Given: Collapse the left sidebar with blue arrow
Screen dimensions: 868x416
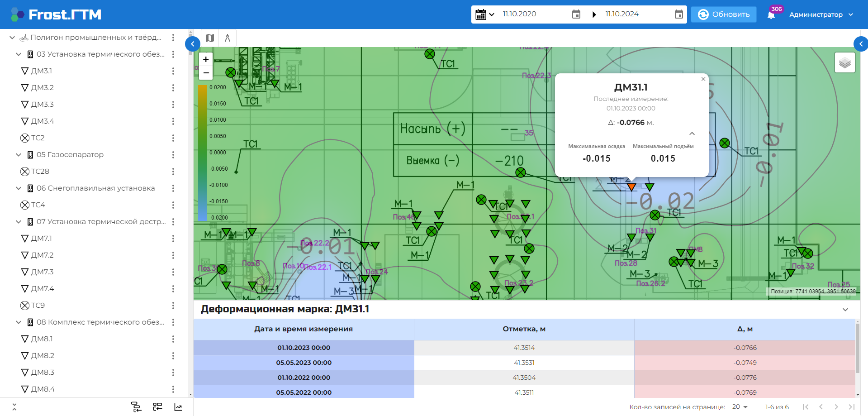Looking at the screenshot, I should click(x=193, y=44).
